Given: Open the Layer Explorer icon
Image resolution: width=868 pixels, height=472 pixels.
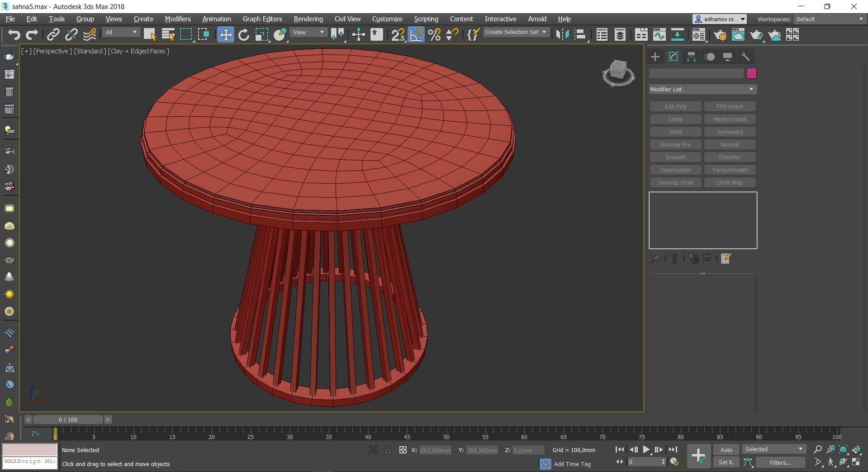Looking at the screenshot, I should 620,34.
